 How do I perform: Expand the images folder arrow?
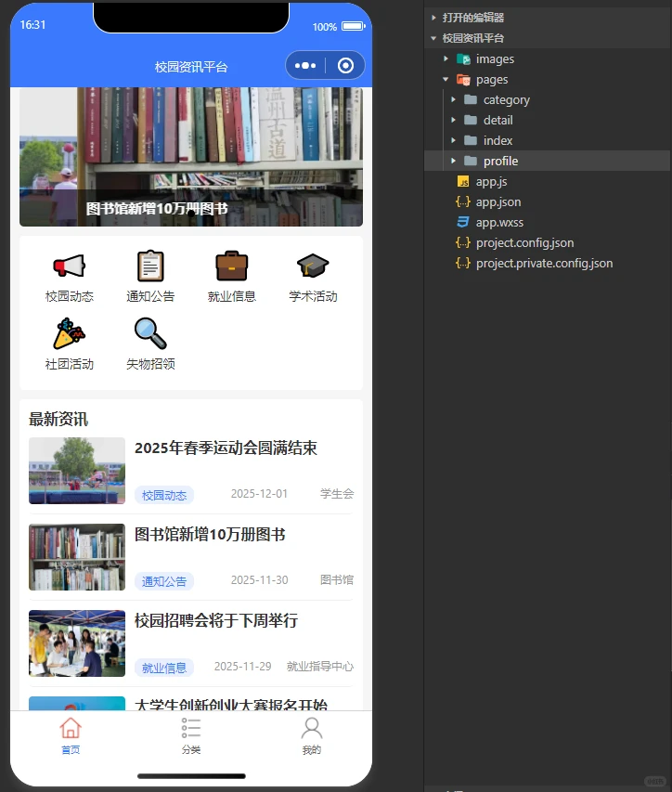click(446, 58)
